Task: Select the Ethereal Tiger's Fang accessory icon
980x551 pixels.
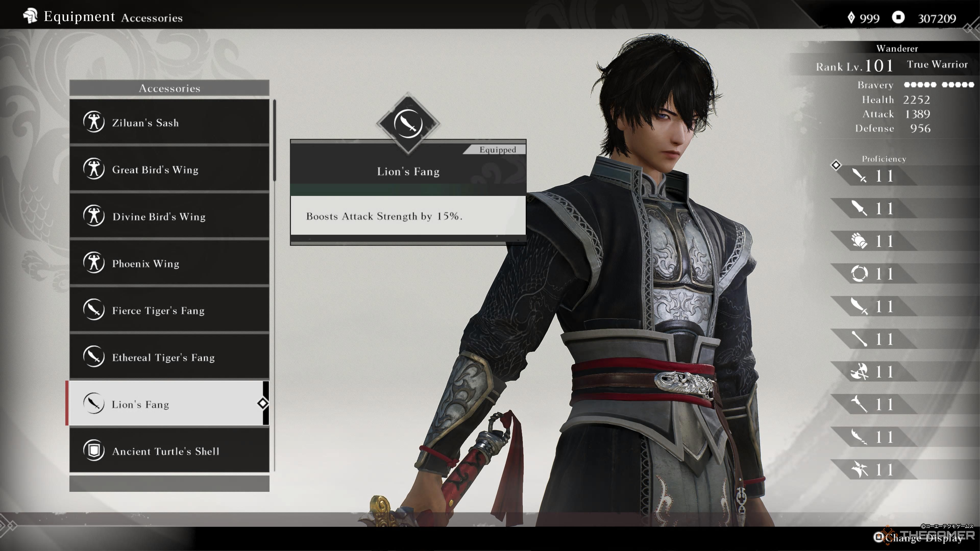Action: click(94, 357)
